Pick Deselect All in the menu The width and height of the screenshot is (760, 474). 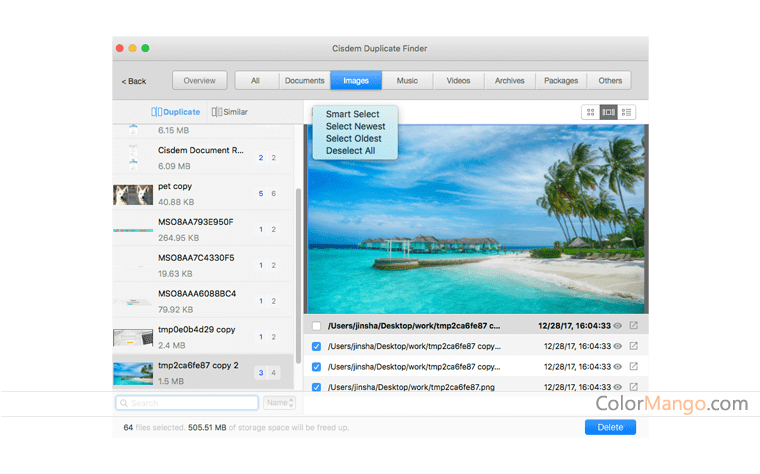[x=350, y=150]
